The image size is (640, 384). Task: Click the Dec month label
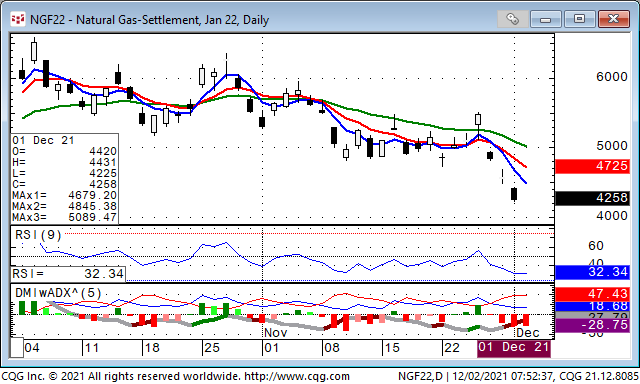528,333
